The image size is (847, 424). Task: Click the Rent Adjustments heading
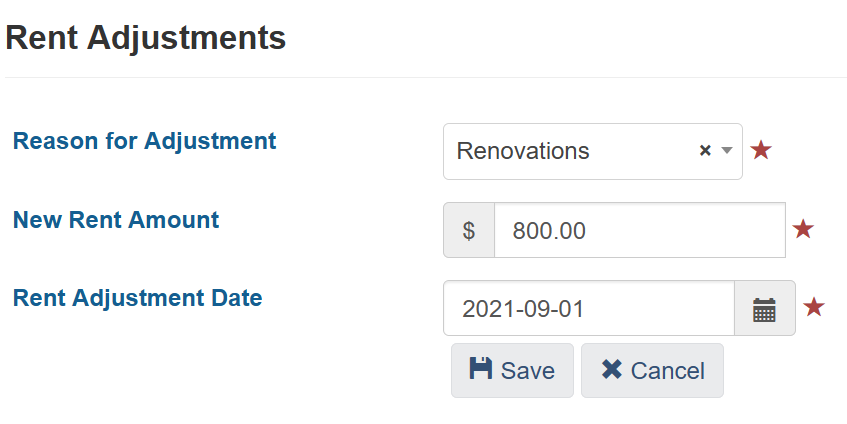tap(146, 38)
